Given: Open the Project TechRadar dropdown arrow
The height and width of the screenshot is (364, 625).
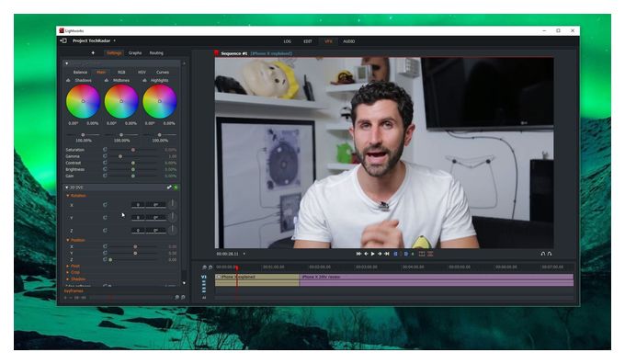Looking at the screenshot, I should click(x=114, y=40).
